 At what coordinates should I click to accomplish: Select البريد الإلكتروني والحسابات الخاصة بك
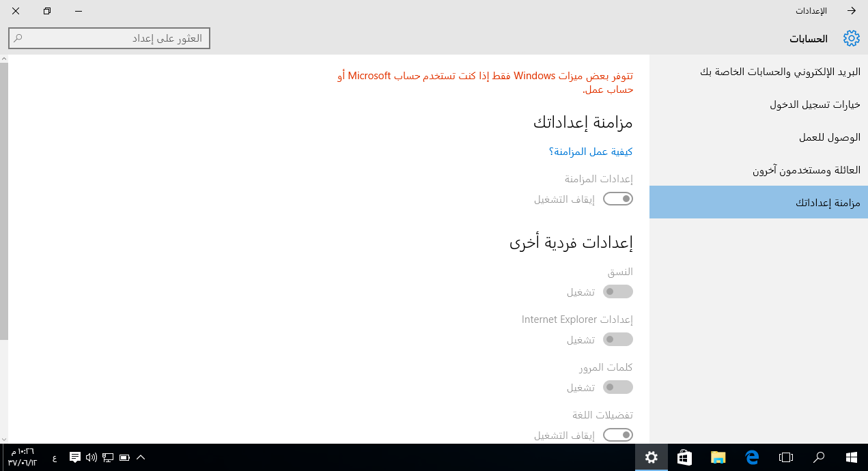(759, 72)
